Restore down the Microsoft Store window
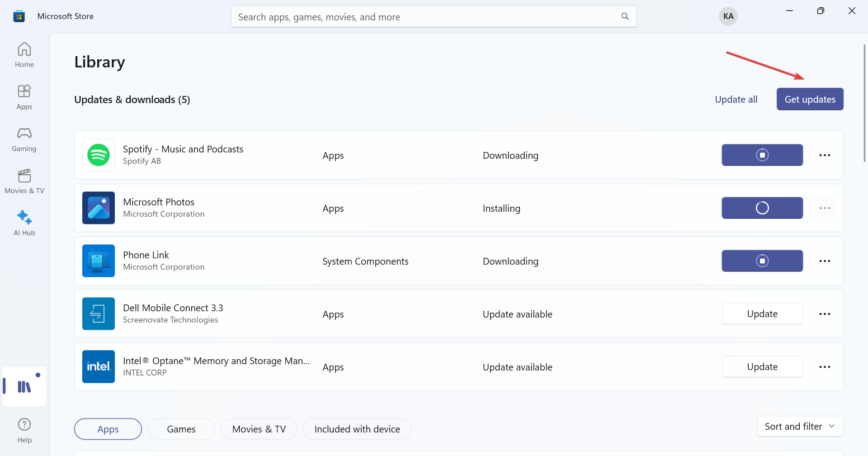 (821, 11)
